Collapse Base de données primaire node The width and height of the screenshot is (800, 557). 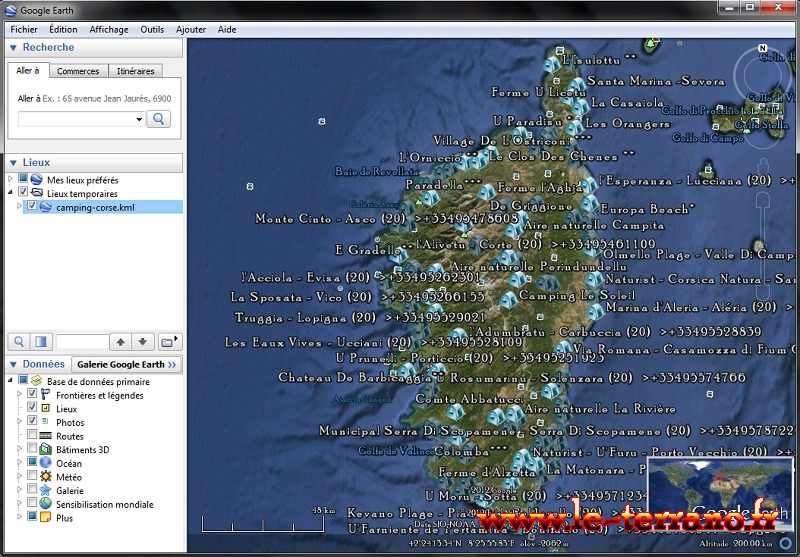(10, 381)
